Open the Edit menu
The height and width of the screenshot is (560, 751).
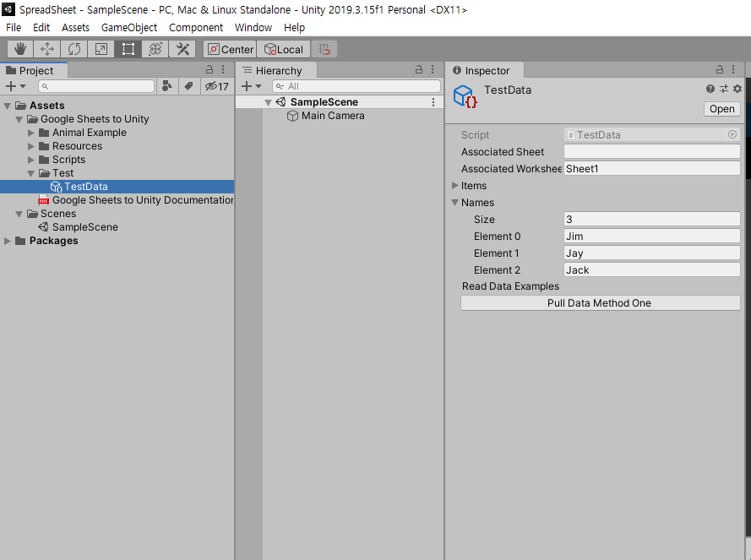point(41,27)
